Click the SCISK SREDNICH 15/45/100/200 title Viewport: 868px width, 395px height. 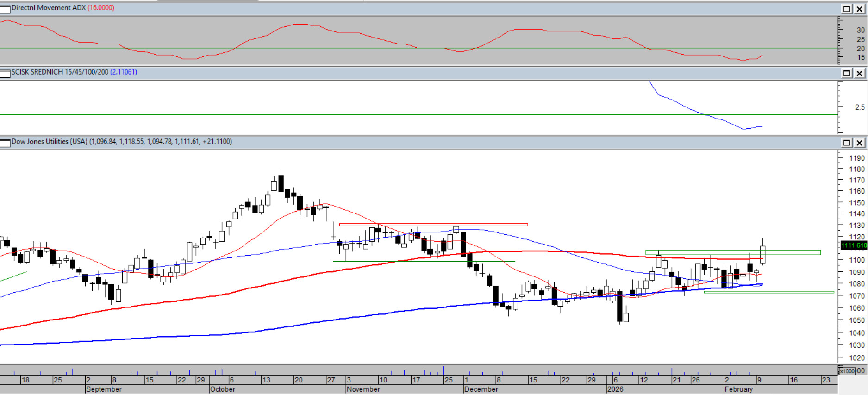[60, 72]
